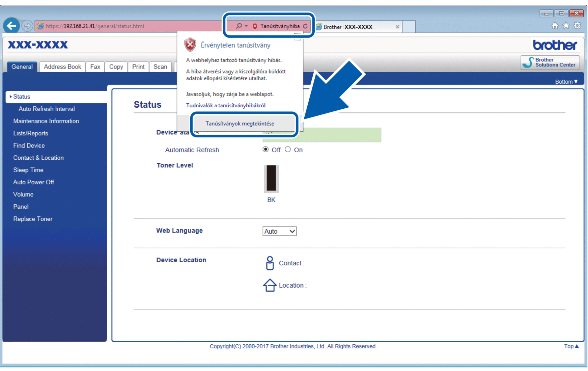Screen dimensions: 588x371
Task: Click the red shield invalid certificate icon
Action: pos(190,45)
